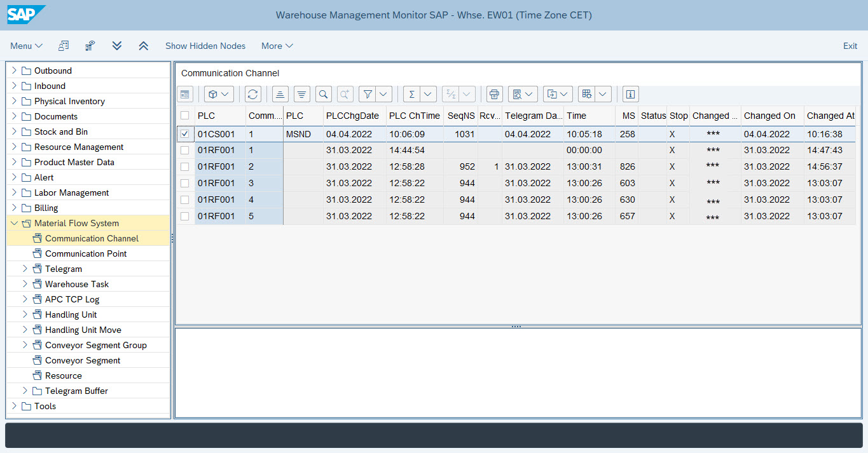Viewport: 868px width, 453px height.
Task: Uncheck the row checkbox for 01CS001
Action: [x=184, y=134]
